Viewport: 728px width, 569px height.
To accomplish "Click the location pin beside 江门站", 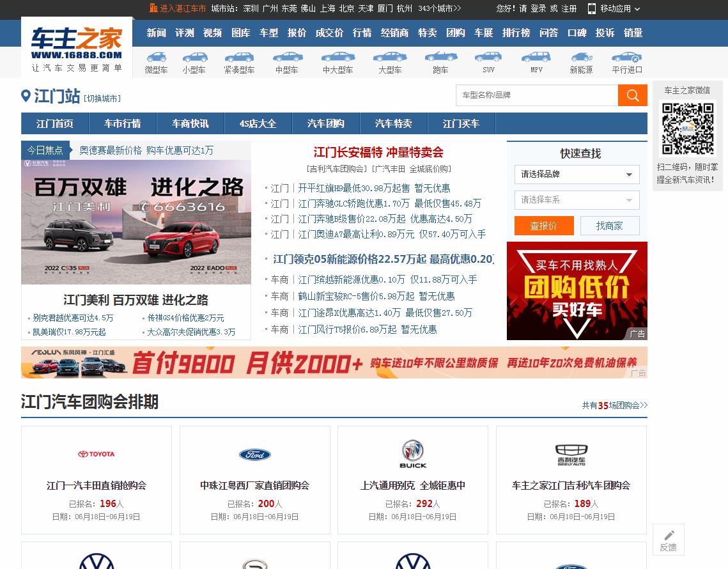I will 26,96.
